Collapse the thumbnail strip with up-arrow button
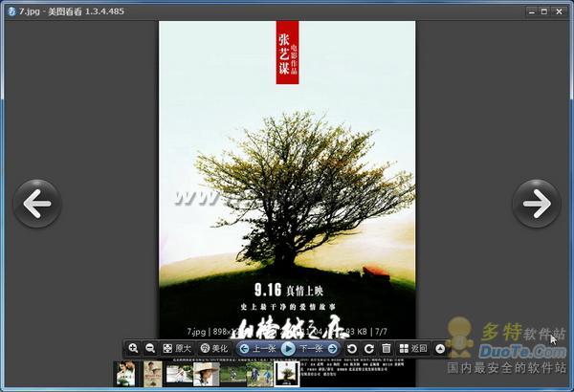 pos(440,348)
